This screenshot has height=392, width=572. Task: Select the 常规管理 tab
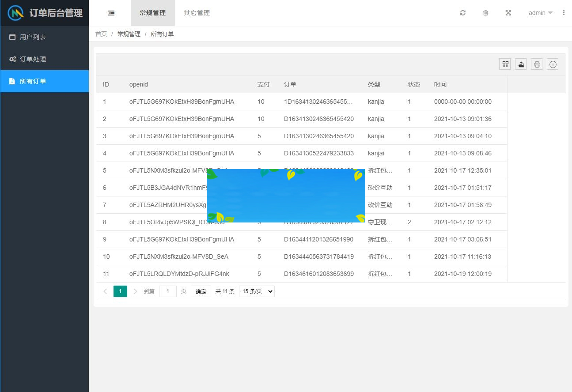(x=152, y=13)
